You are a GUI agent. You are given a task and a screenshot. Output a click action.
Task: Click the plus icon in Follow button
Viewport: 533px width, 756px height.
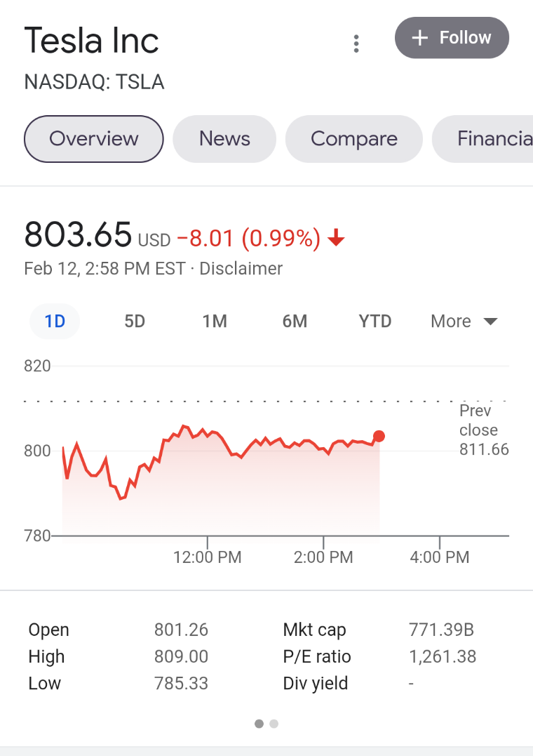click(420, 38)
